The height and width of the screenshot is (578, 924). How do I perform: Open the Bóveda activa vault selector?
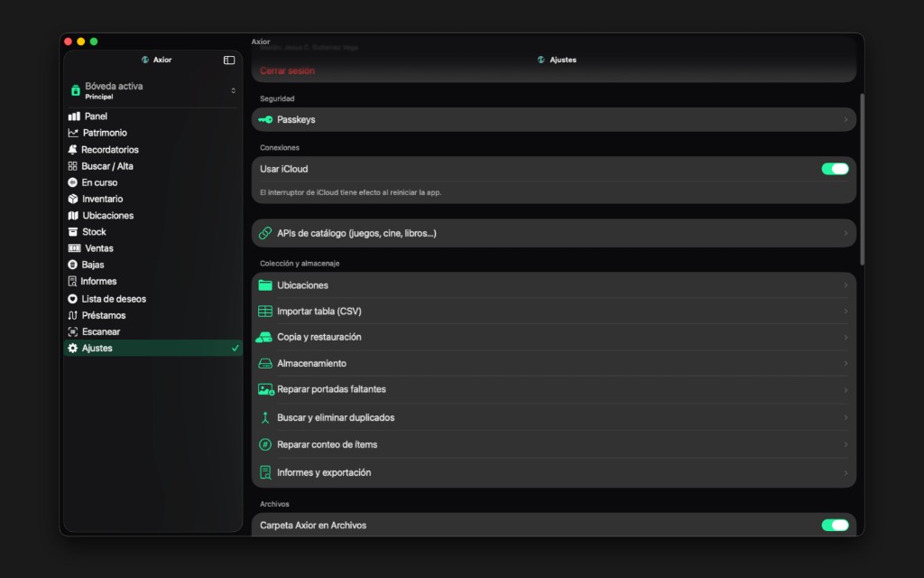pyautogui.click(x=152, y=91)
